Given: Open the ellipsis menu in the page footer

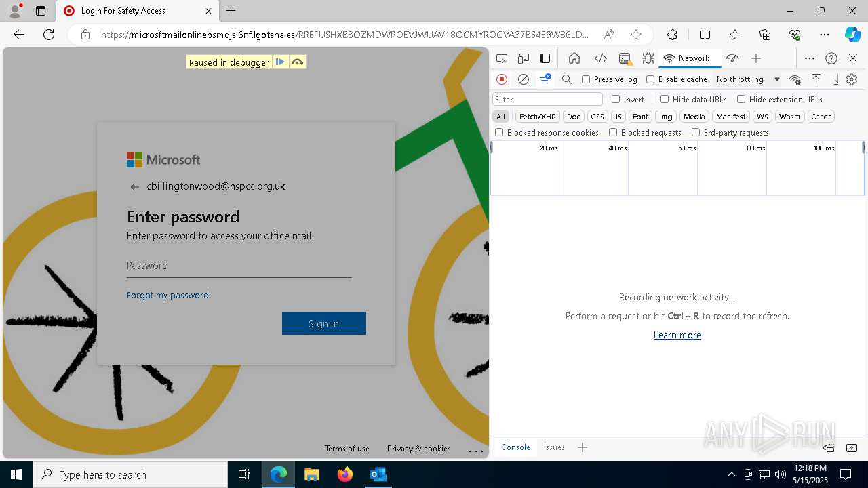Looking at the screenshot, I should [476, 450].
